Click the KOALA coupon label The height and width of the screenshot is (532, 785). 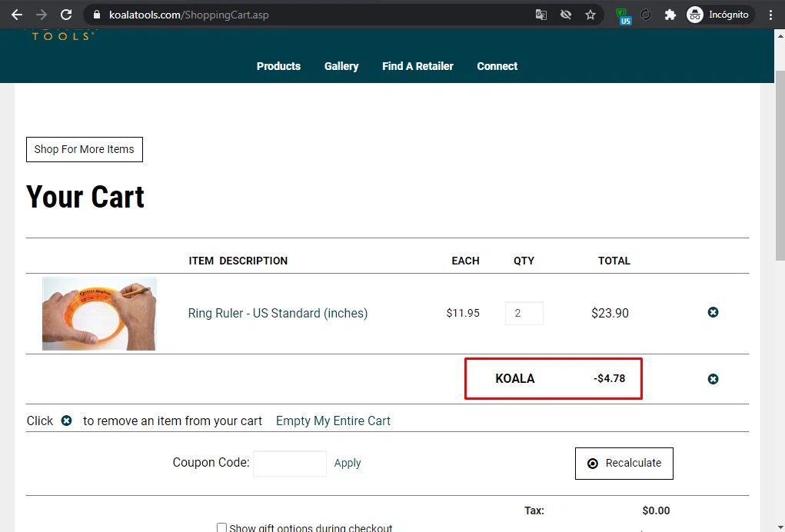(514, 378)
